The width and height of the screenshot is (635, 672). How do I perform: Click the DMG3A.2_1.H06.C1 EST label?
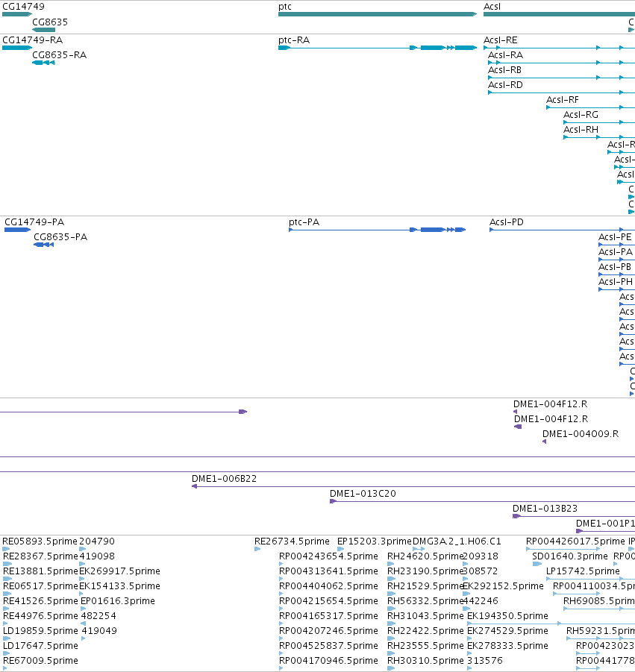[457, 541]
